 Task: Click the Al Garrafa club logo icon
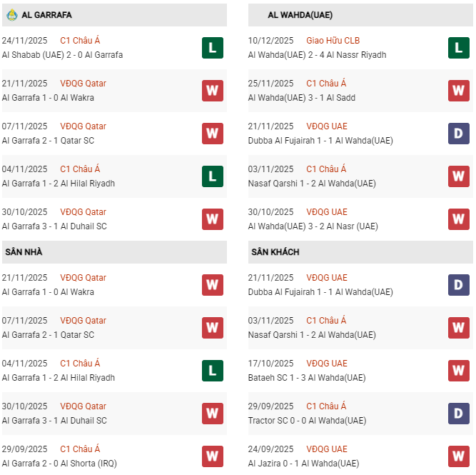point(11,14)
